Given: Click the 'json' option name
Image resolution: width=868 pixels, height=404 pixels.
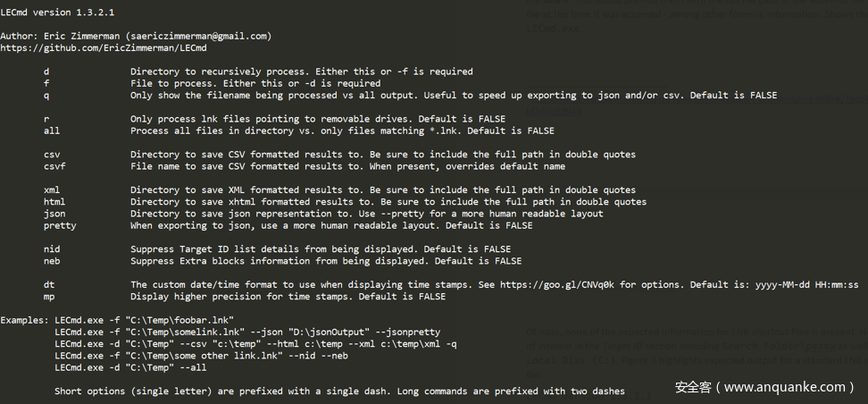Looking at the screenshot, I should (54, 214).
